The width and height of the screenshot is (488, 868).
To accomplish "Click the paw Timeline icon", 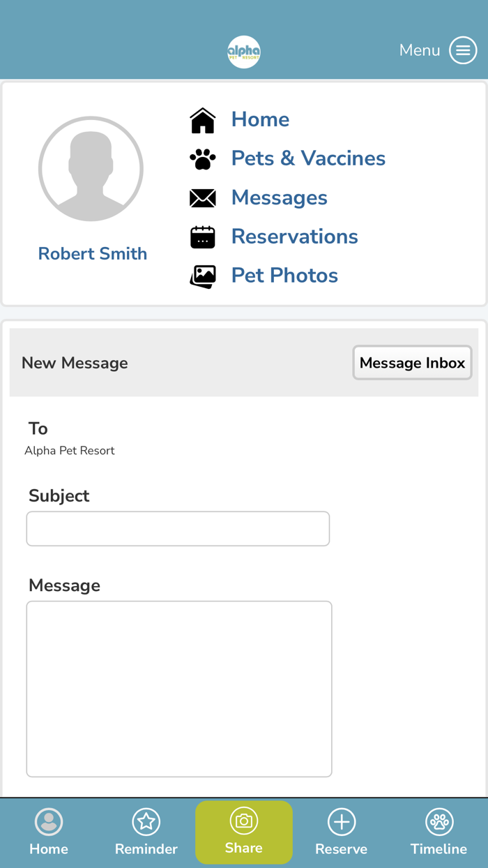I will (x=439, y=822).
